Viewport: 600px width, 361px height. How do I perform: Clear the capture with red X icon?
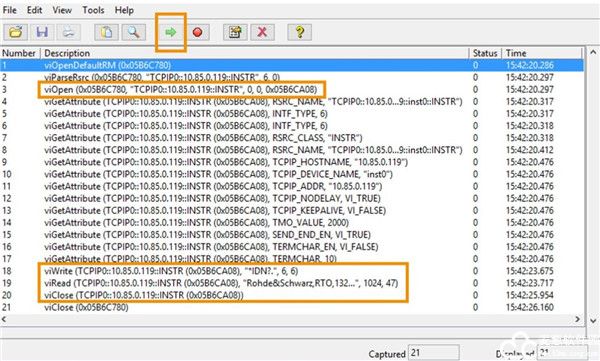[262, 32]
